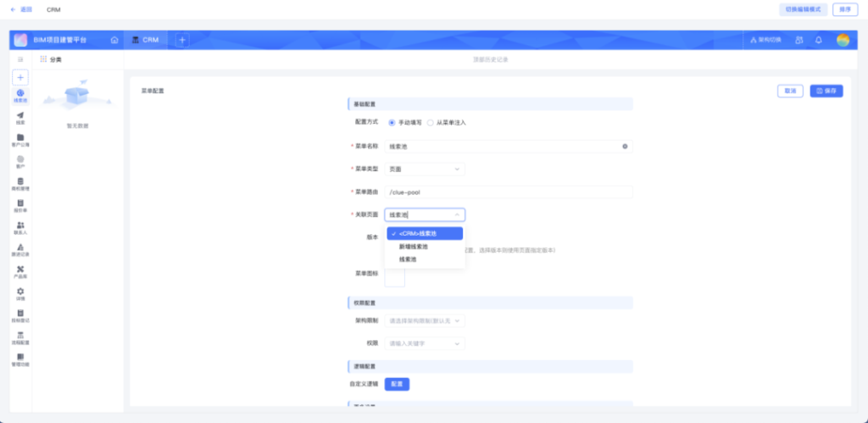Screen dimensions: 868x423
Task: Choose 新增线索池 from the list
Action: tap(425, 247)
